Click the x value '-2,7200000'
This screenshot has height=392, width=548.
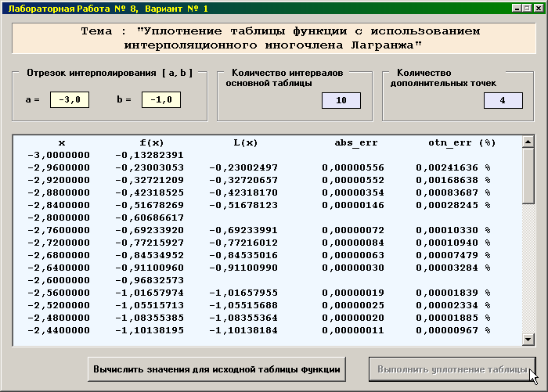point(59,243)
